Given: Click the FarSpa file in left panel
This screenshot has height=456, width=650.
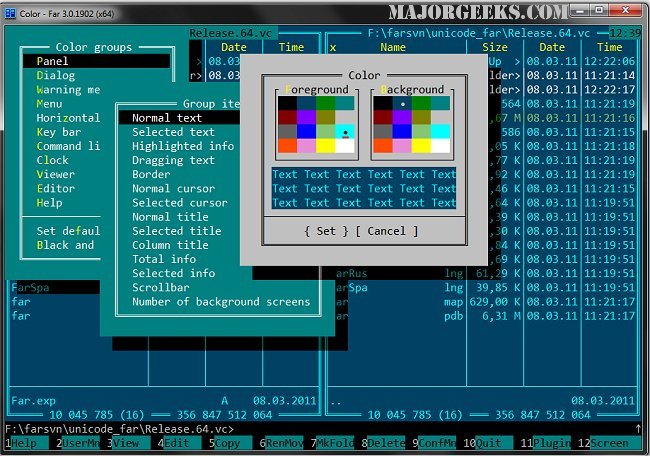Looking at the screenshot, I should click(x=31, y=287).
